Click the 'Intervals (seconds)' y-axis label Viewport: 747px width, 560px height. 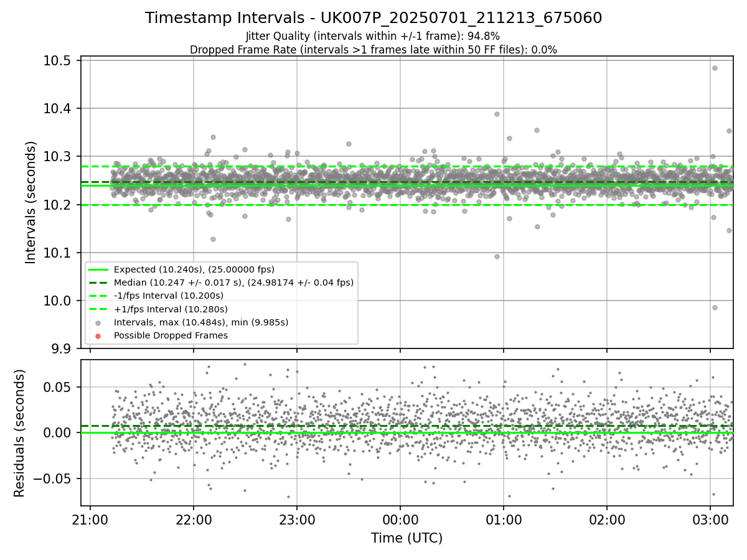tap(31, 202)
